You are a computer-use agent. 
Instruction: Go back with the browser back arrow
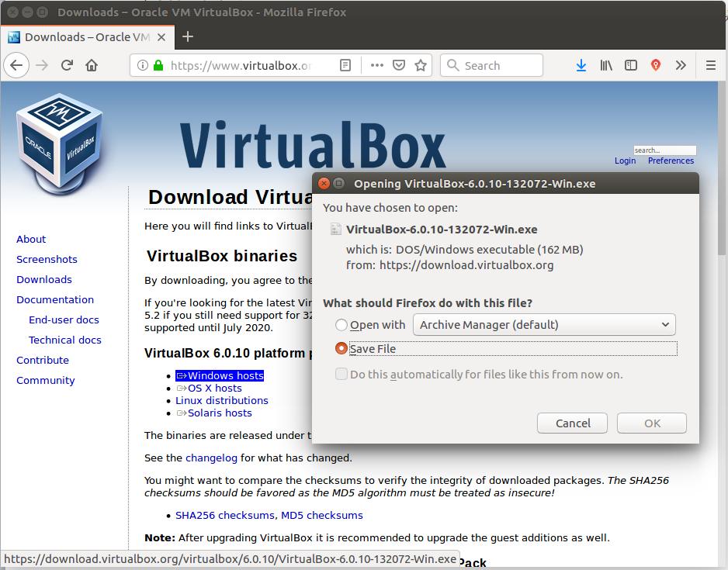coord(17,65)
